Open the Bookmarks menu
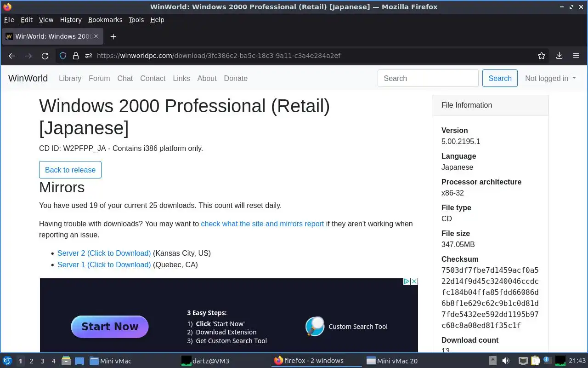588x368 pixels. coord(105,20)
